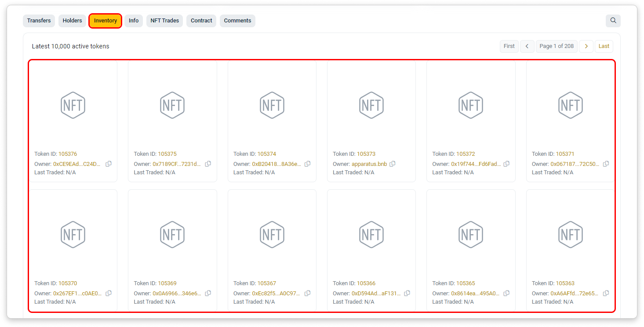Copy owner address of token 105375
Image resolution: width=644 pixels, height=327 pixels.
[x=208, y=164]
